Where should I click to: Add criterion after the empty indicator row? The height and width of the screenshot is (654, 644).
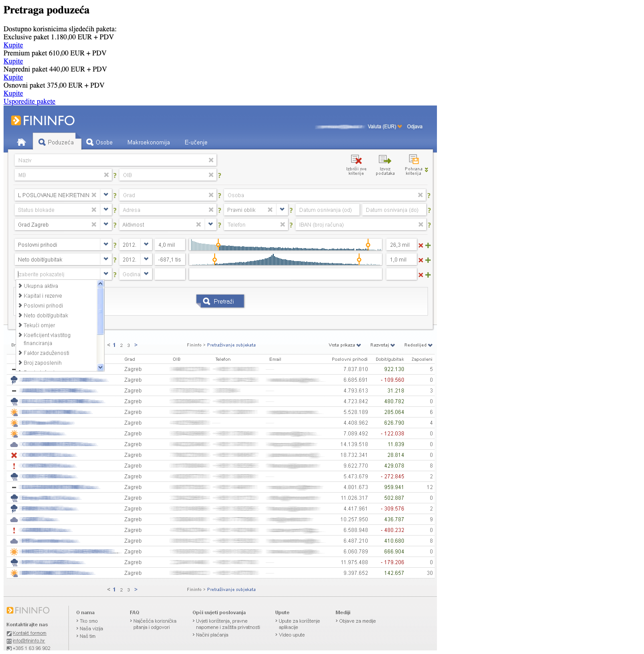coord(428,275)
